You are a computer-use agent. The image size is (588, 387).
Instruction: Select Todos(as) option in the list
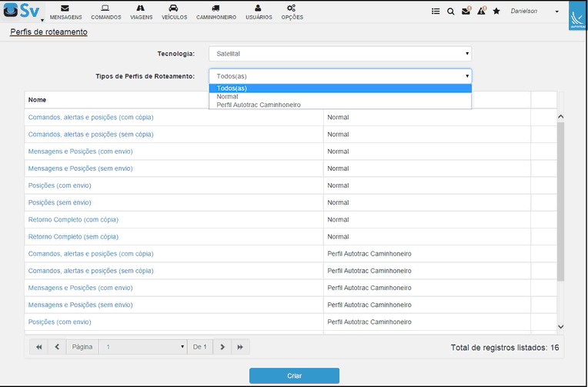click(x=340, y=88)
